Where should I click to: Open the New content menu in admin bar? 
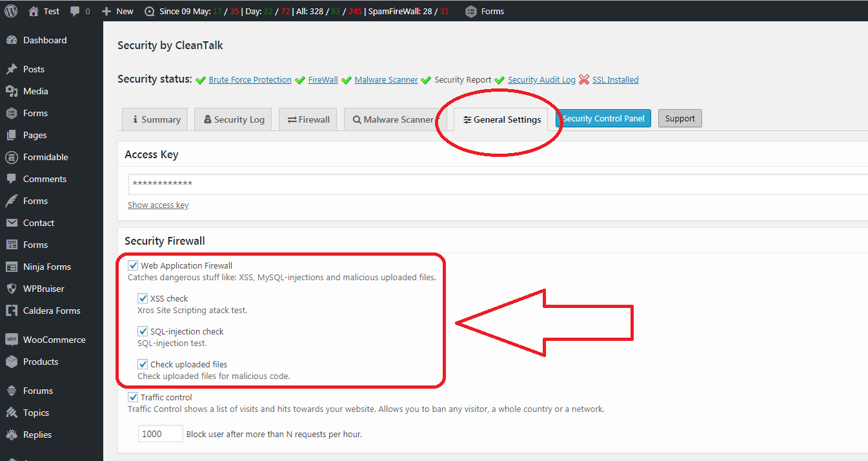tap(117, 11)
